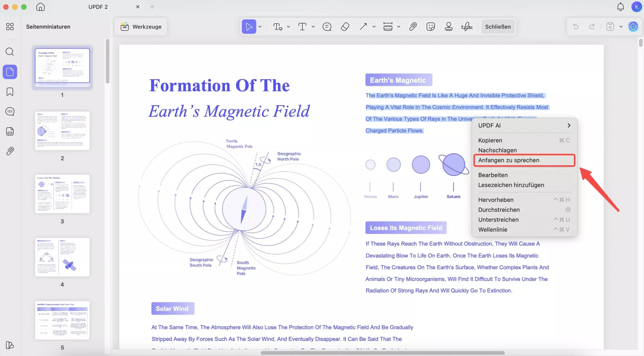The width and height of the screenshot is (644, 356).
Task: Select the text comment T tool
Action: point(302,26)
